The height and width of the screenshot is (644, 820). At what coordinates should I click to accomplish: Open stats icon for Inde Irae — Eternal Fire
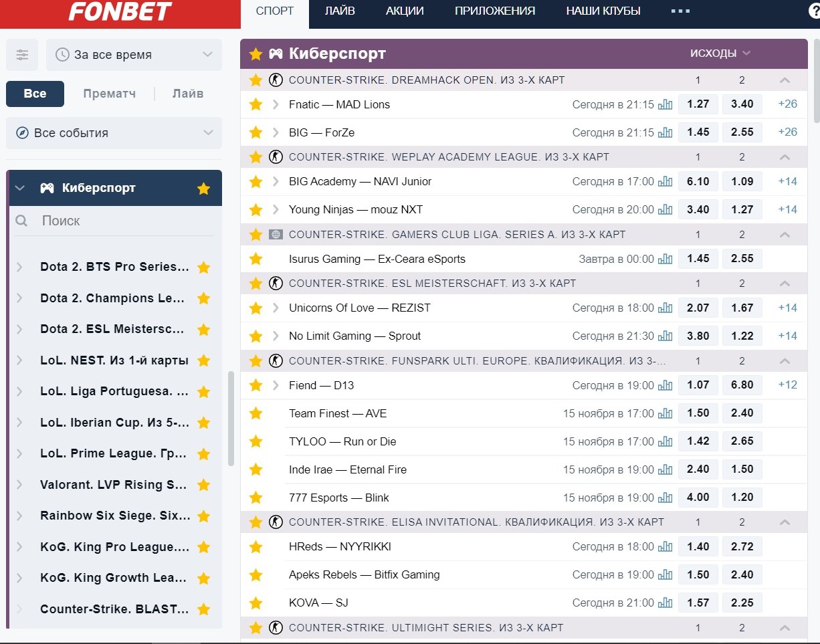665,469
